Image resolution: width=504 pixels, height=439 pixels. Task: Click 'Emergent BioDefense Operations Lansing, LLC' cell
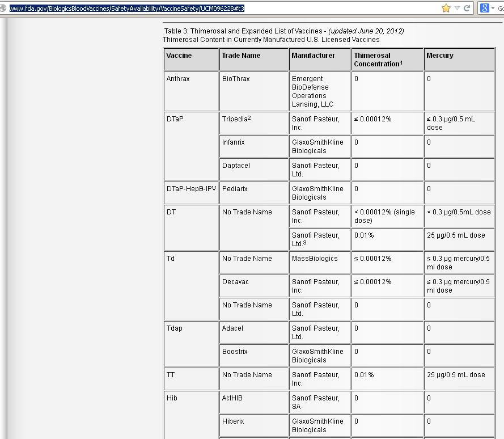click(x=320, y=91)
